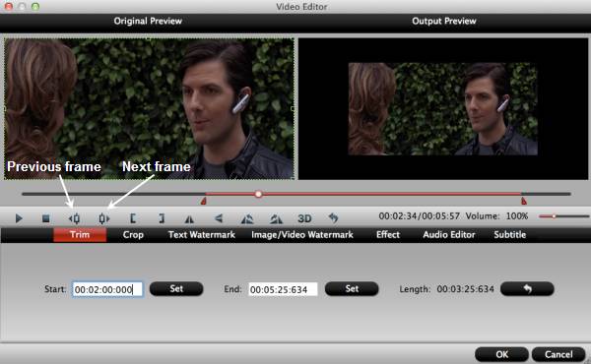Click Set button next to Start
Screen dimensions: 591x364
click(x=176, y=288)
